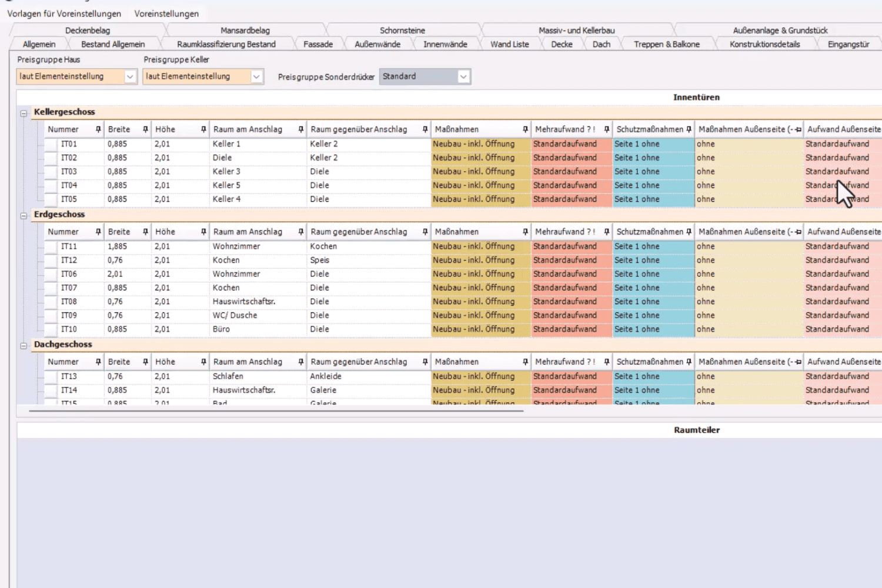The width and height of the screenshot is (882, 588).
Task: Collapse the Erdgeschoss group
Action: (24, 215)
